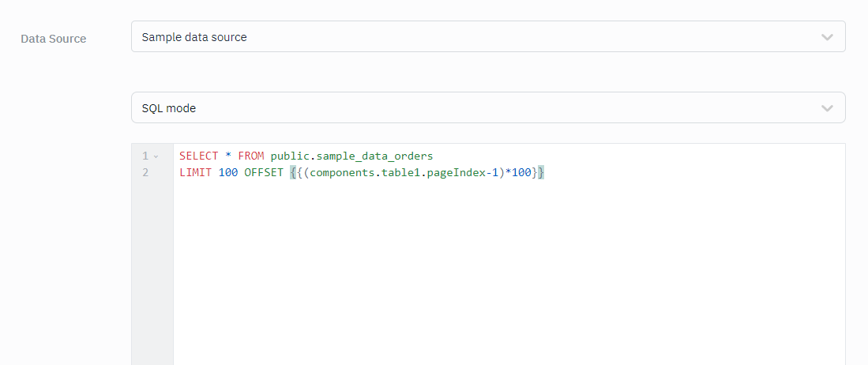
Task: Click the empty area below the SQL query
Action: [505, 277]
